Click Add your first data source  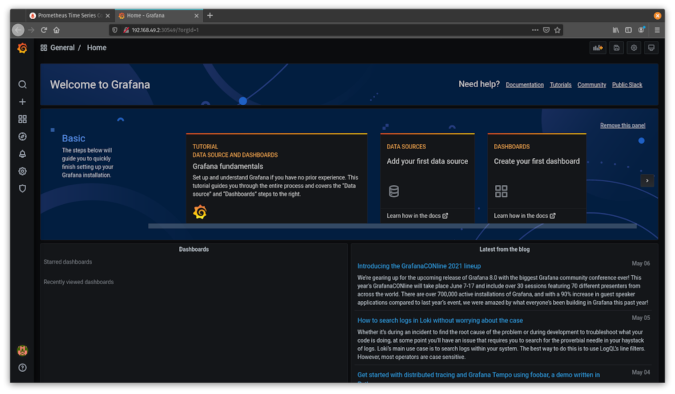pyautogui.click(x=427, y=161)
